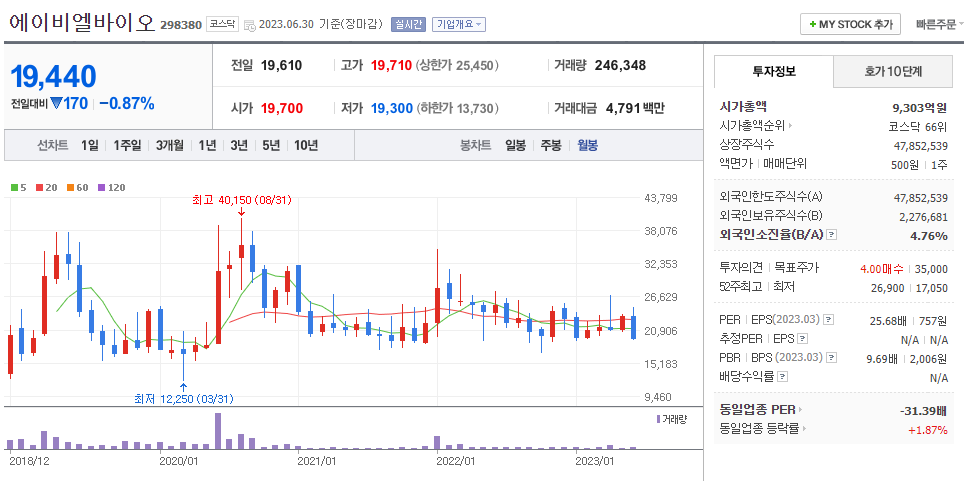Select the 1주일 line chart period
The width and height of the screenshot is (970, 481).
[127, 145]
